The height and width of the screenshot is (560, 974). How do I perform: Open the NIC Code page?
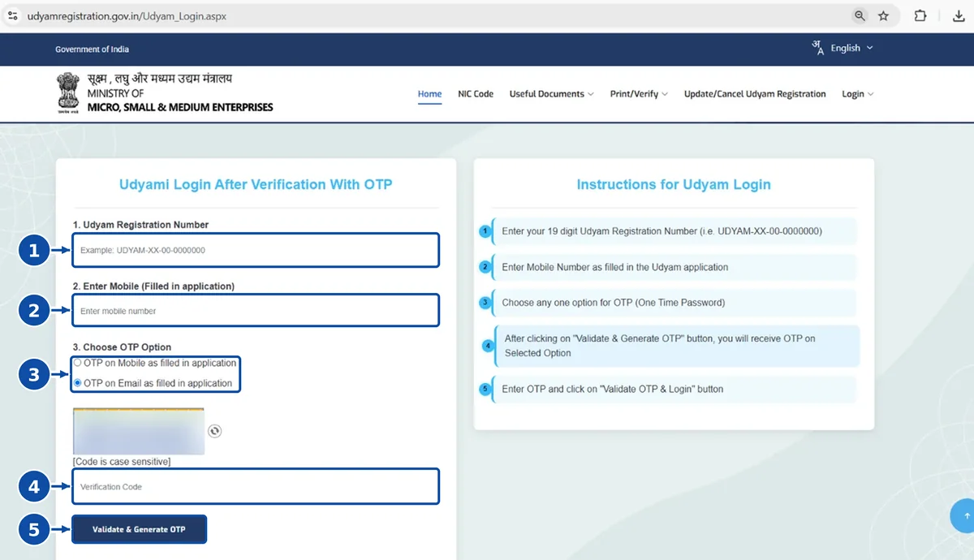click(x=476, y=94)
